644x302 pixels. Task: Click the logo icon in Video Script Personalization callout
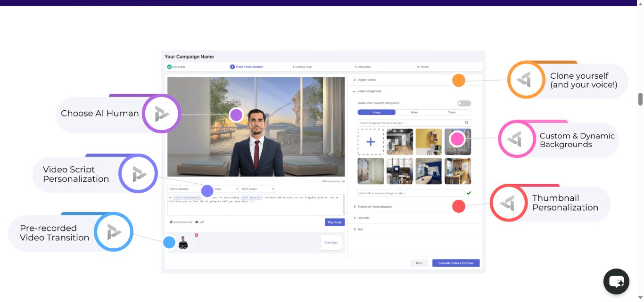(x=139, y=174)
